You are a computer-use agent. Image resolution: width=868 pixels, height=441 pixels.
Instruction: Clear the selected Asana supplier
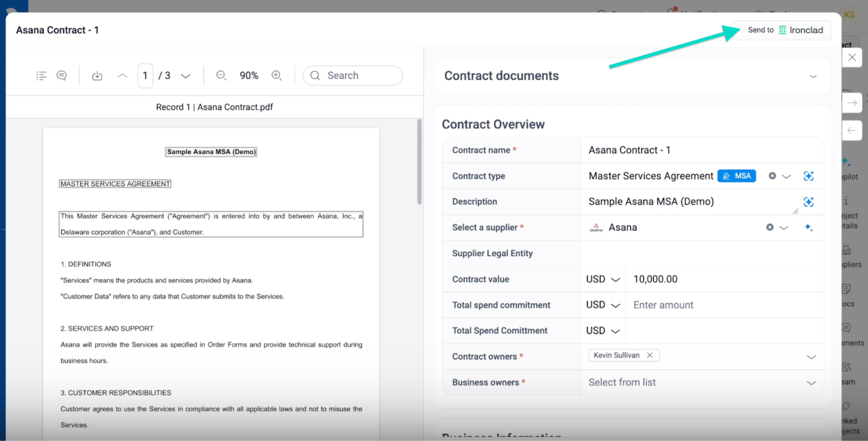(x=769, y=228)
